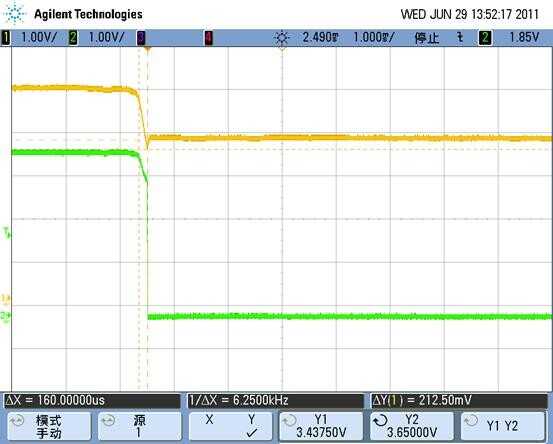Click the sun-shaped delay icon
Image resolution: width=553 pixels, height=444 pixels.
click(282, 37)
